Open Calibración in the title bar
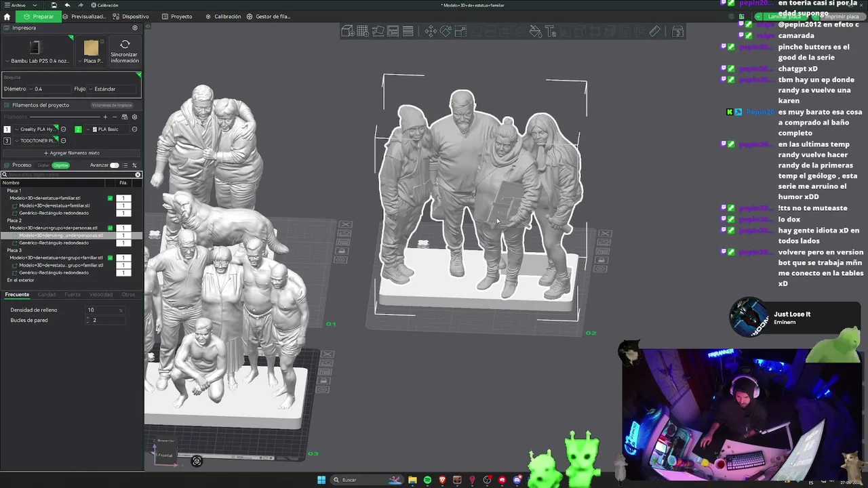 (104, 5)
